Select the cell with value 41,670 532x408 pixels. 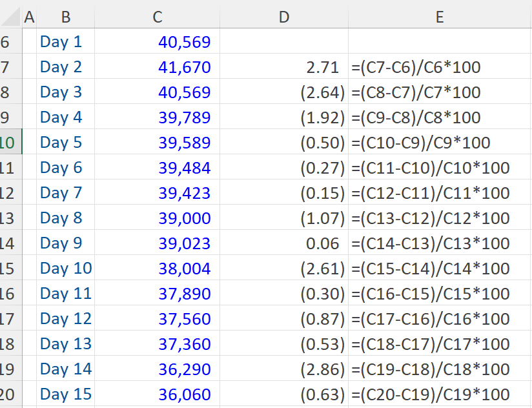tap(185, 67)
